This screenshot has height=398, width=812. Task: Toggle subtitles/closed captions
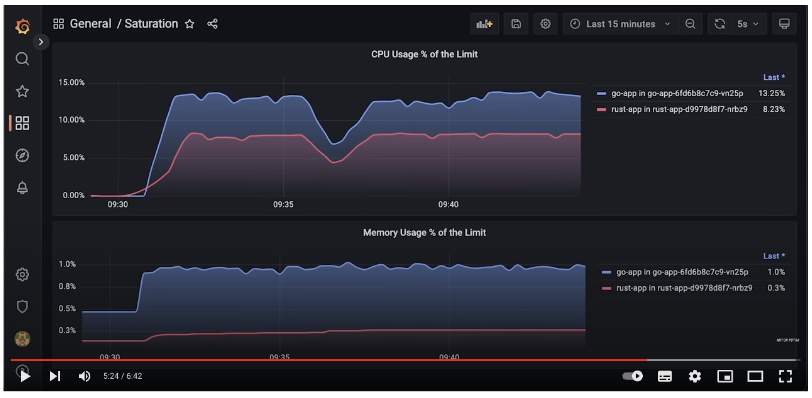coord(665,376)
